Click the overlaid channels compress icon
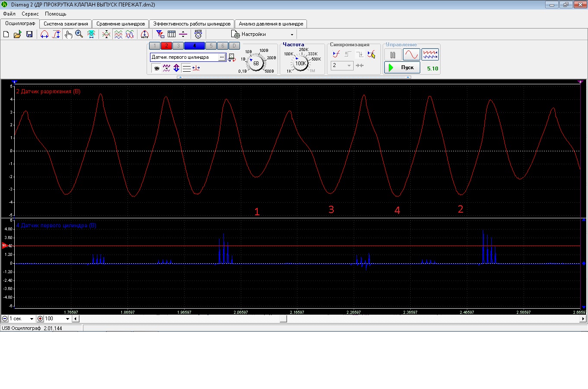588x389 pixels. (106, 34)
